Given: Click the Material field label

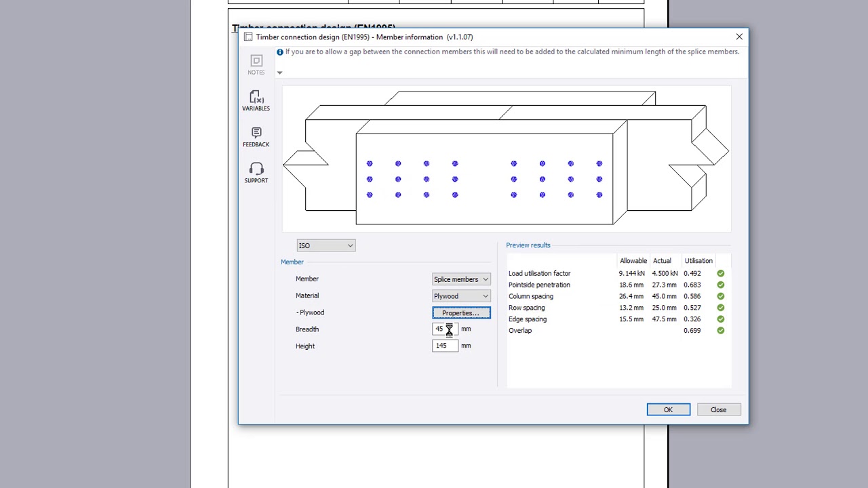Looking at the screenshot, I should pos(307,296).
